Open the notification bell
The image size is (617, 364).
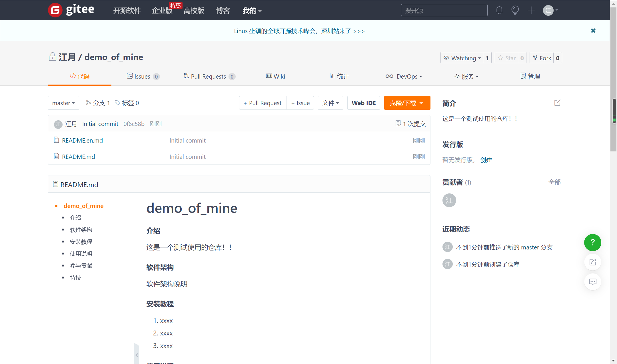click(499, 10)
